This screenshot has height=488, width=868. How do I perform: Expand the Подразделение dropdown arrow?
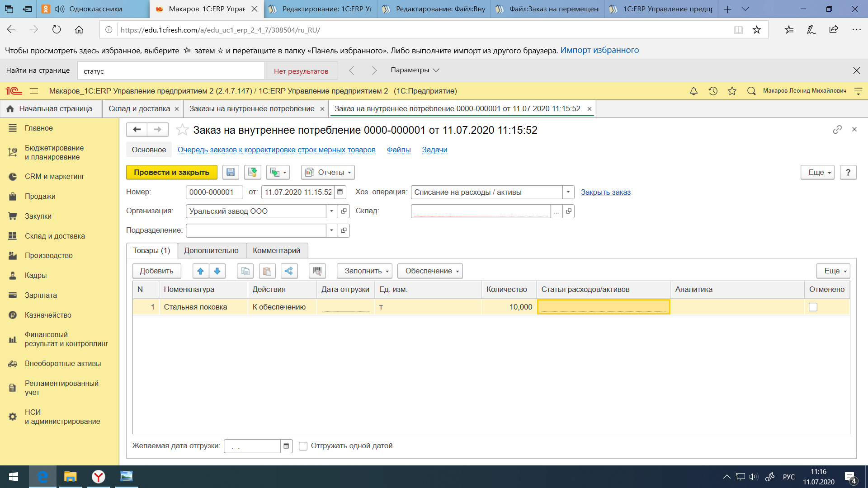coord(331,230)
